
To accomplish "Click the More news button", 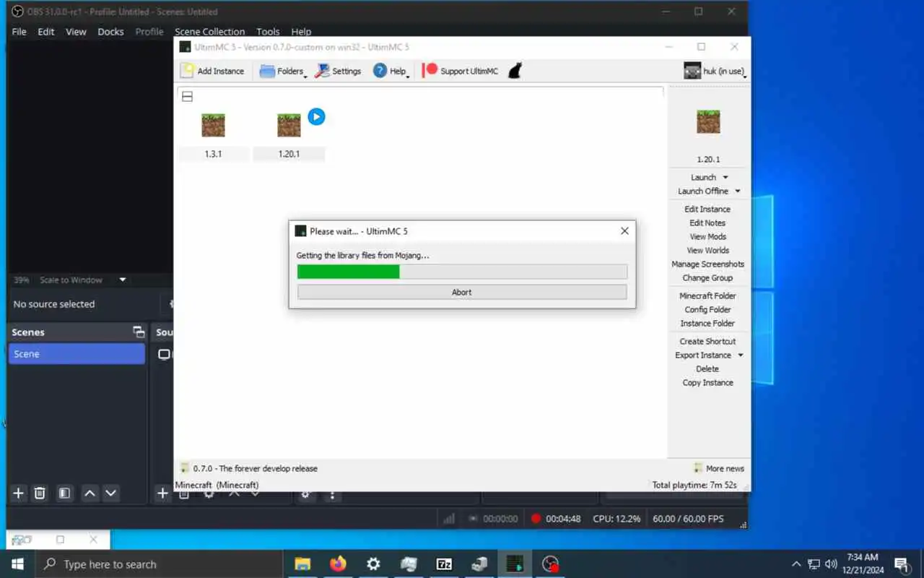I will (x=719, y=468).
